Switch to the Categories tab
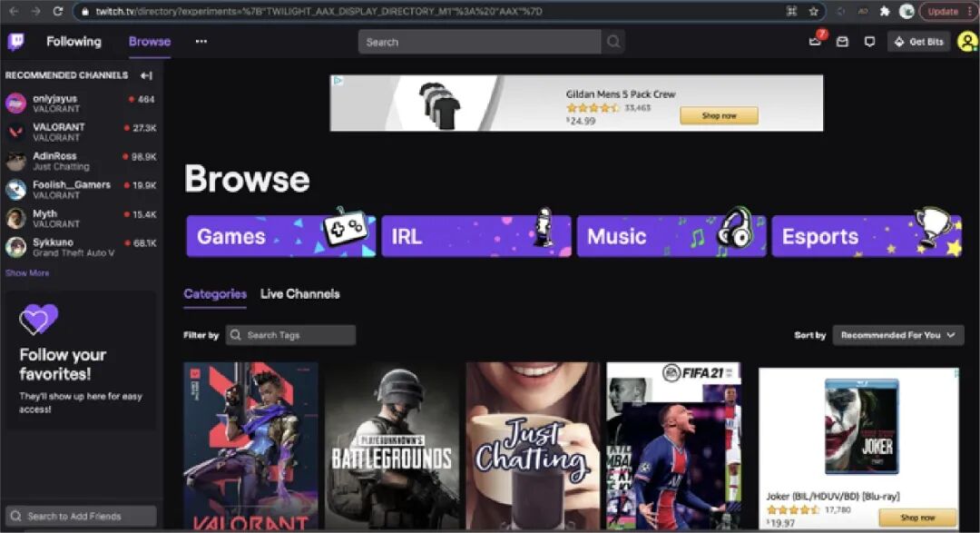Image resolution: width=980 pixels, height=533 pixels. [215, 294]
